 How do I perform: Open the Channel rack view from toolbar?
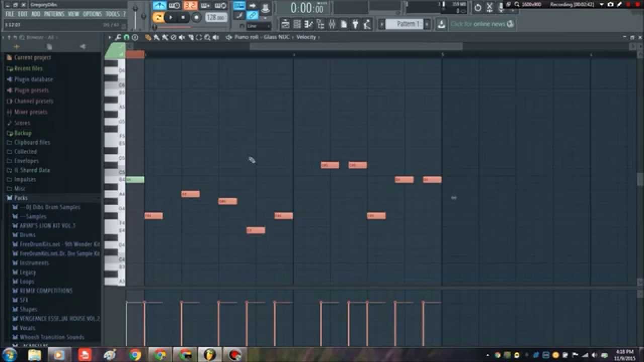tap(297, 24)
